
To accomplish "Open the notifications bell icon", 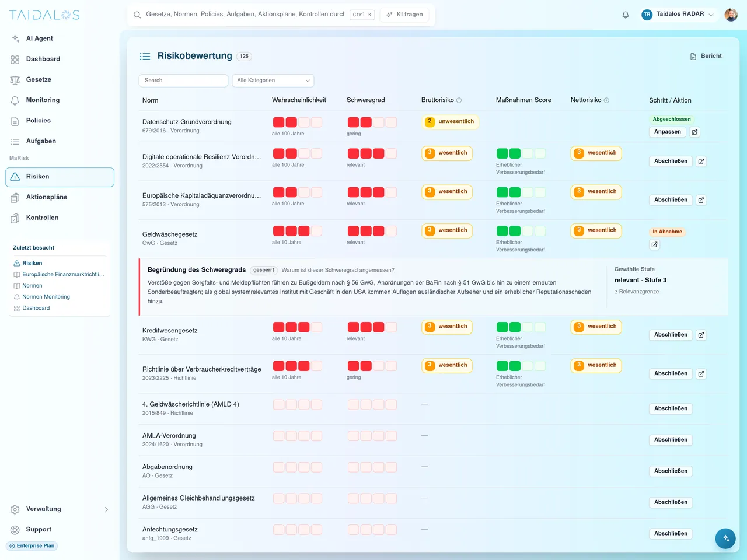I will [x=626, y=15].
